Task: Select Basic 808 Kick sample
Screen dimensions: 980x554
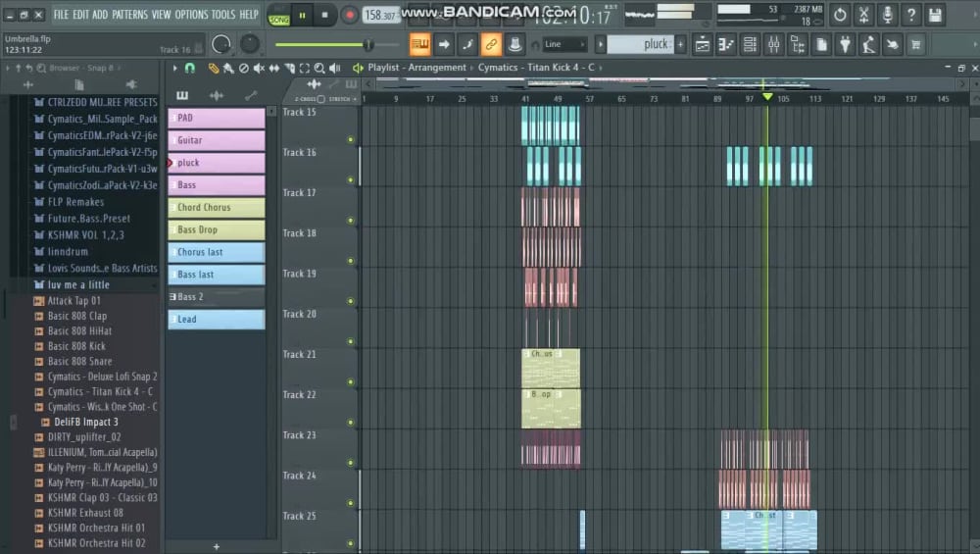Action: click(x=76, y=346)
